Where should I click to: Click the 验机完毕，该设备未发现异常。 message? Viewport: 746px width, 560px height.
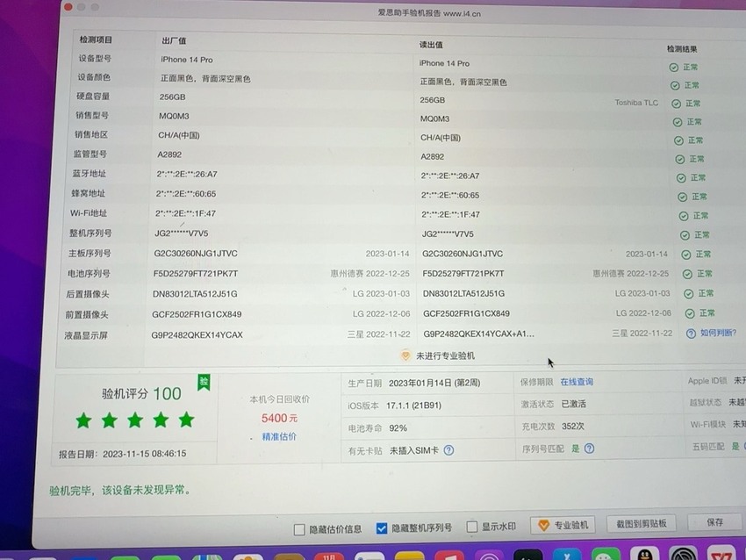pyautogui.click(x=120, y=490)
